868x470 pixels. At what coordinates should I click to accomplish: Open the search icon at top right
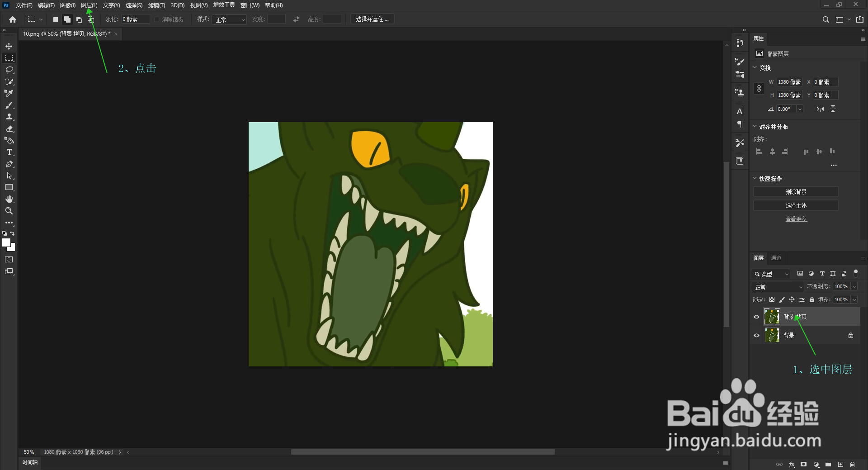(x=826, y=19)
